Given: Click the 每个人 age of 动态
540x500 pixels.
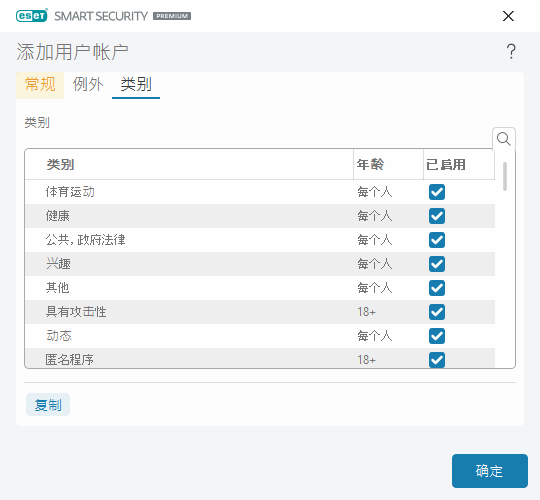Looking at the screenshot, I should click(x=375, y=336).
